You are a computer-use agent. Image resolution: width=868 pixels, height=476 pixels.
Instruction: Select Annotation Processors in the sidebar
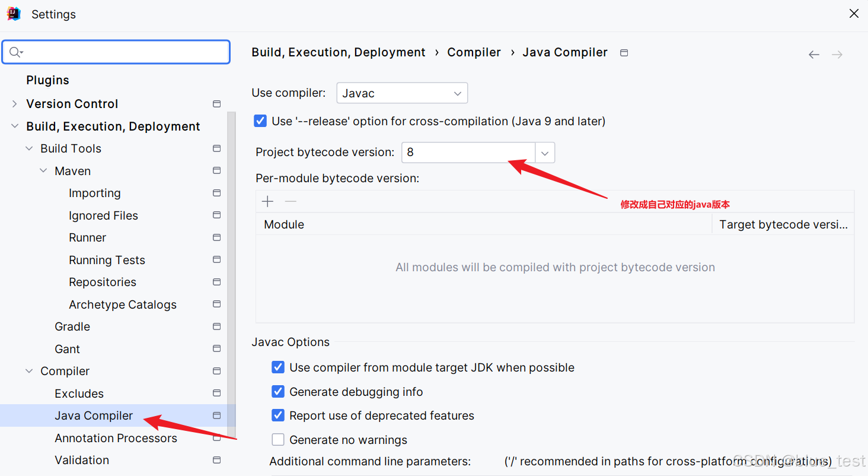point(116,438)
